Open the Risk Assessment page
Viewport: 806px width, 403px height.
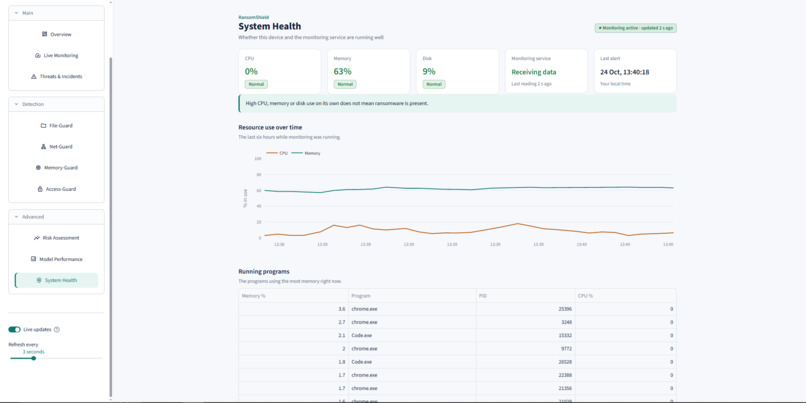(57, 238)
